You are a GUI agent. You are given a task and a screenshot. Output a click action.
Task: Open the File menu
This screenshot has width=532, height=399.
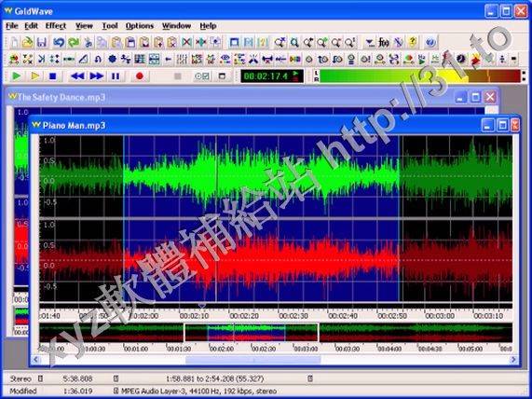click(x=12, y=26)
